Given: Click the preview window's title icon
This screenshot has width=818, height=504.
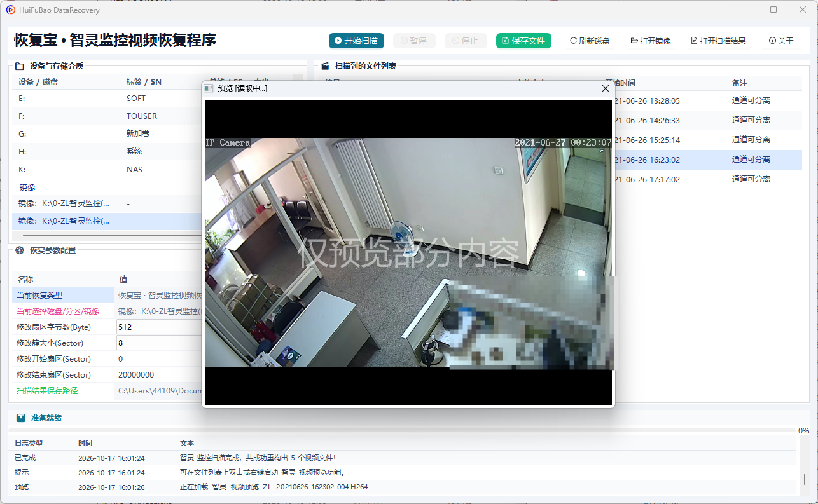Looking at the screenshot, I should tap(208, 88).
